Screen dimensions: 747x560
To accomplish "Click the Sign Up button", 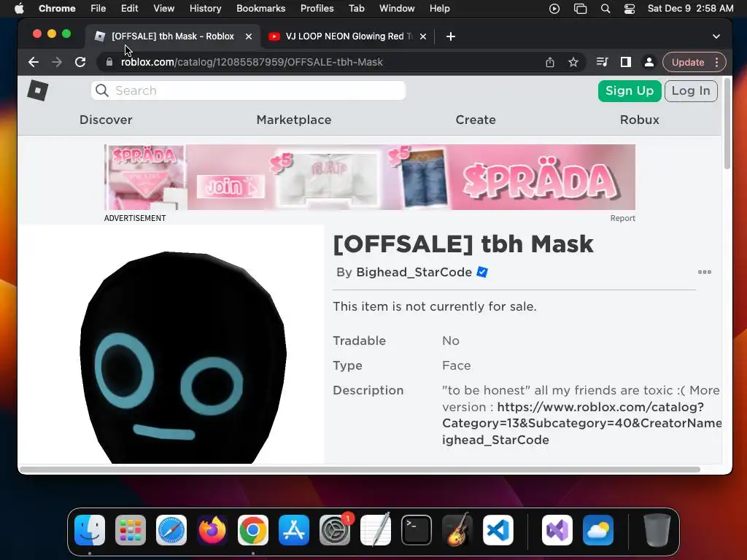I will 630,90.
